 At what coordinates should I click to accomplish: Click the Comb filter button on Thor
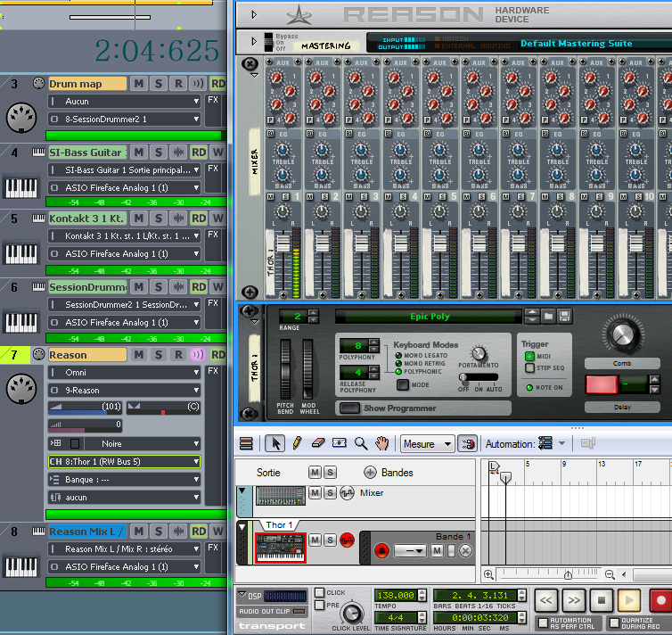point(622,364)
